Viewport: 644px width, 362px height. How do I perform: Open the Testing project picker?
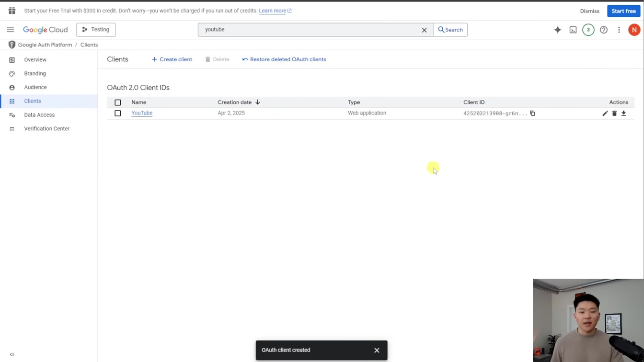[96, 30]
